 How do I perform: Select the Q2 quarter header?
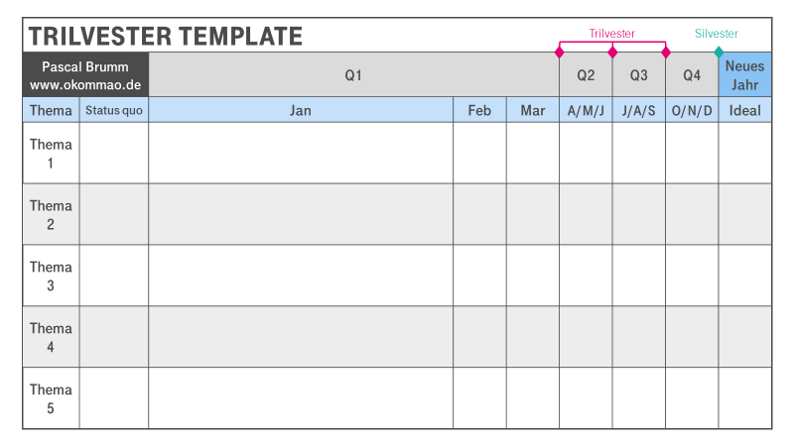coord(586,75)
